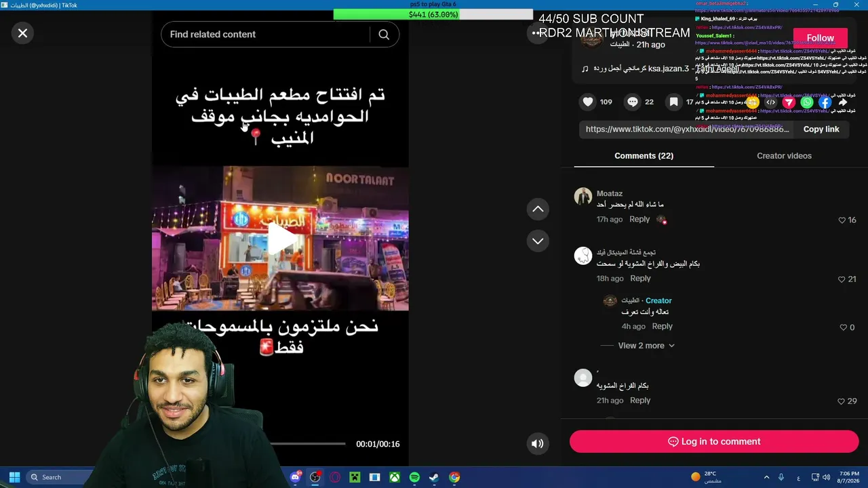
Task: Repost the video using the yellow icon
Action: [x=753, y=102]
